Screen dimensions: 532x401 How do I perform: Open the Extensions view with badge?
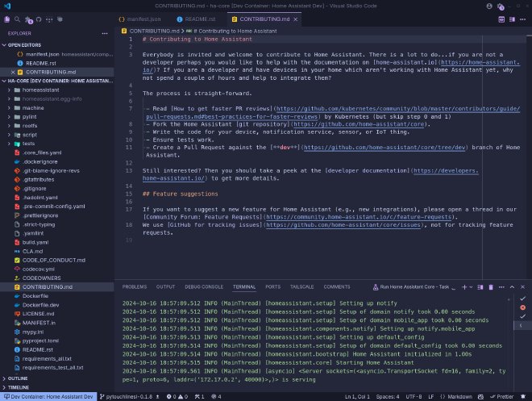[28, 19]
